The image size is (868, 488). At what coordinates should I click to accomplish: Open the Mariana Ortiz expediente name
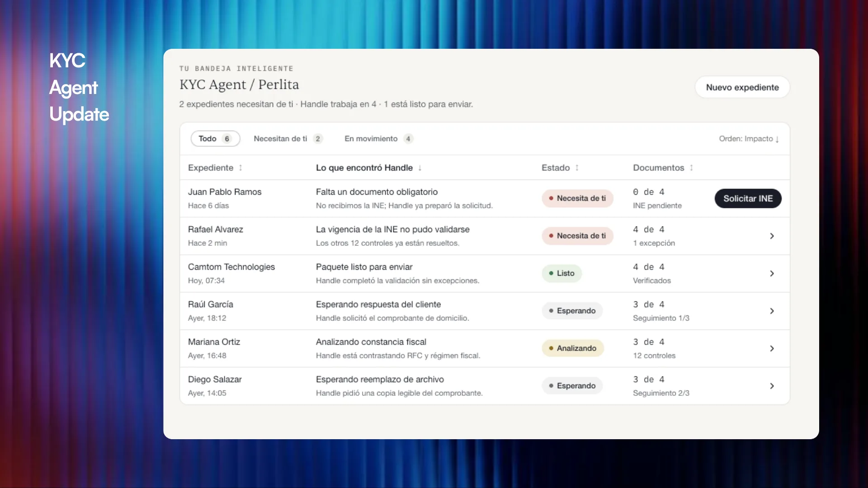[x=214, y=342]
